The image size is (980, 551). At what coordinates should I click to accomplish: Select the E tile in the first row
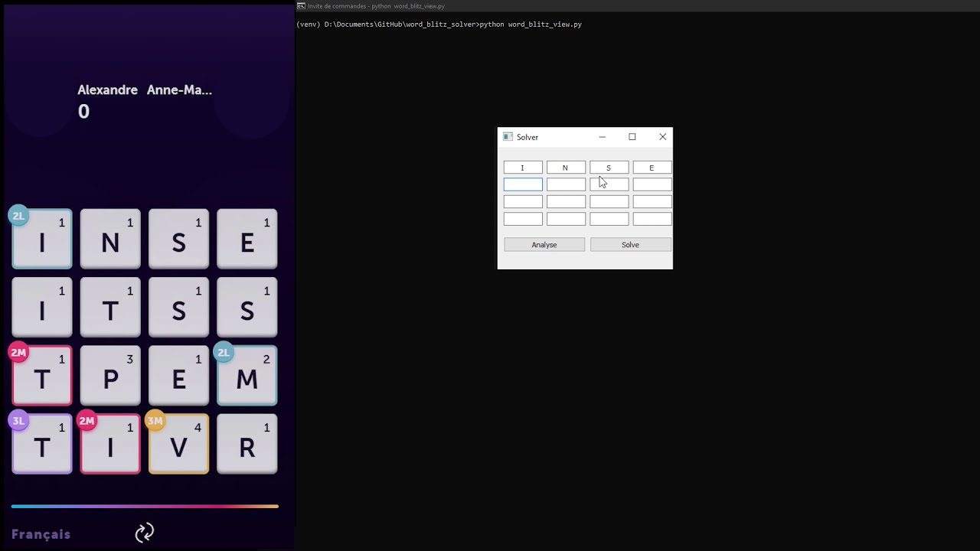247,239
